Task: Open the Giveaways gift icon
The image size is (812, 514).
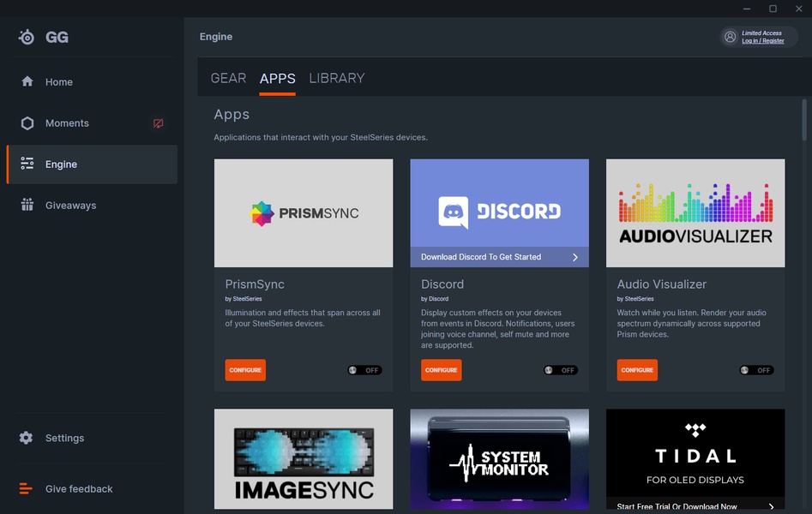Action: [x=27, y=205]
